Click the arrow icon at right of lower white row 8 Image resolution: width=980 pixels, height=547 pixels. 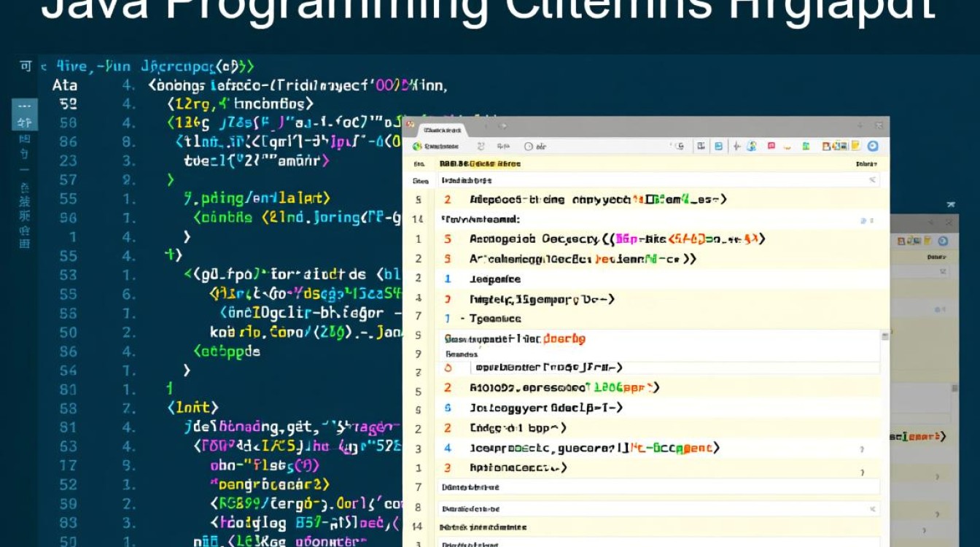(872, 508)
